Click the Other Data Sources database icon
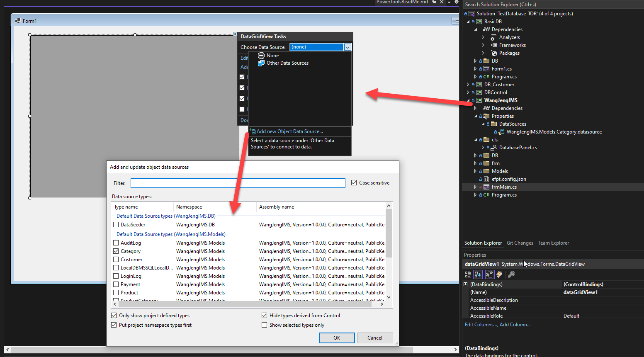The image size is (644, 357). [261, 63]
